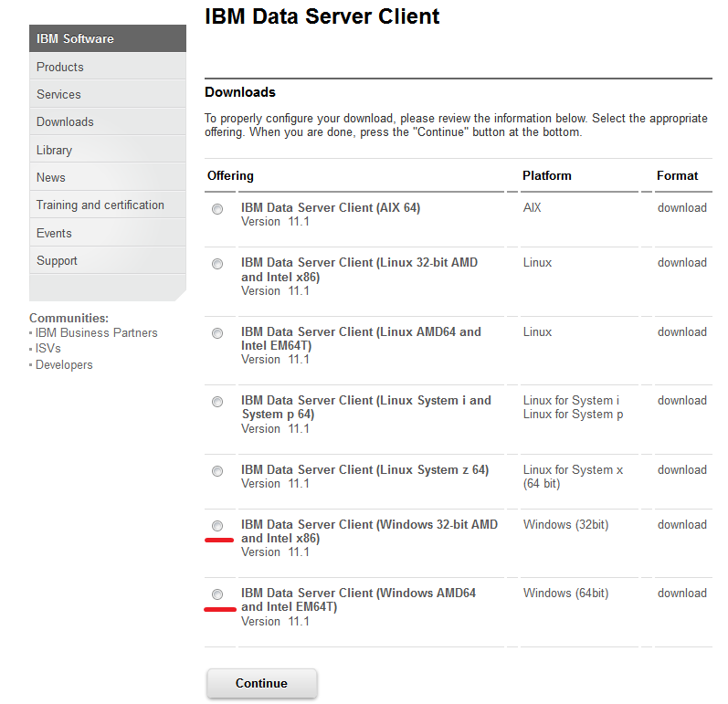Click the Continue button

pos(262,683)
